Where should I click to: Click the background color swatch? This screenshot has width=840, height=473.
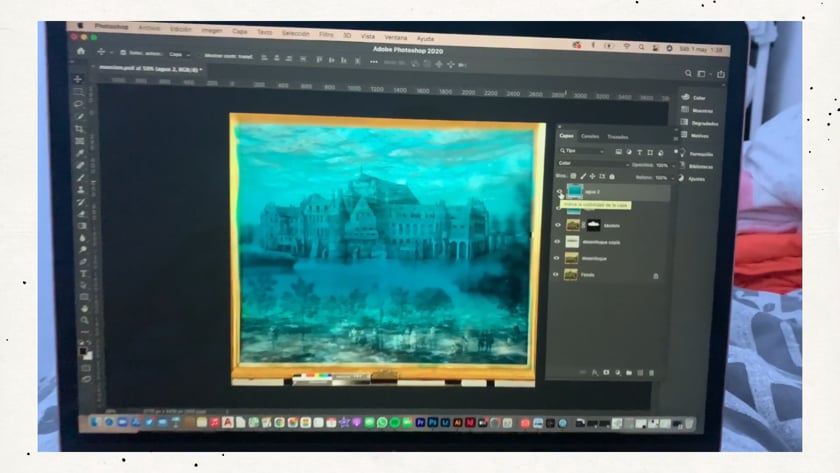(x=88, y=356)
